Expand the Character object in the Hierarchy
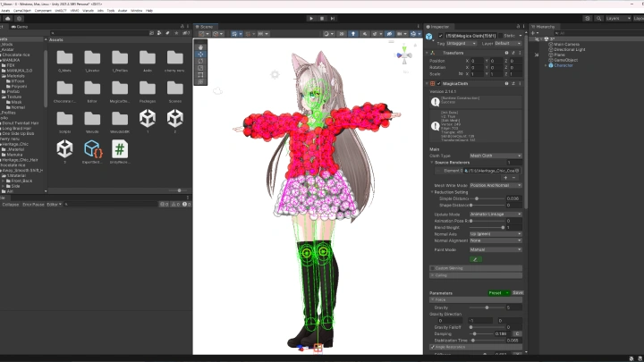This screenshot has height=362, width=644. 546,65
